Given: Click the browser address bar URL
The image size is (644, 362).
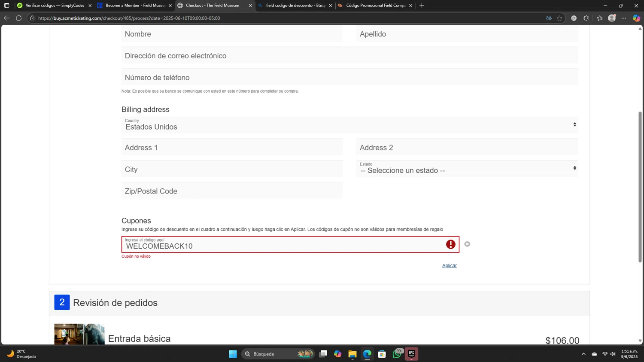Looking at the screenshot, I should (x=129, y=18).
